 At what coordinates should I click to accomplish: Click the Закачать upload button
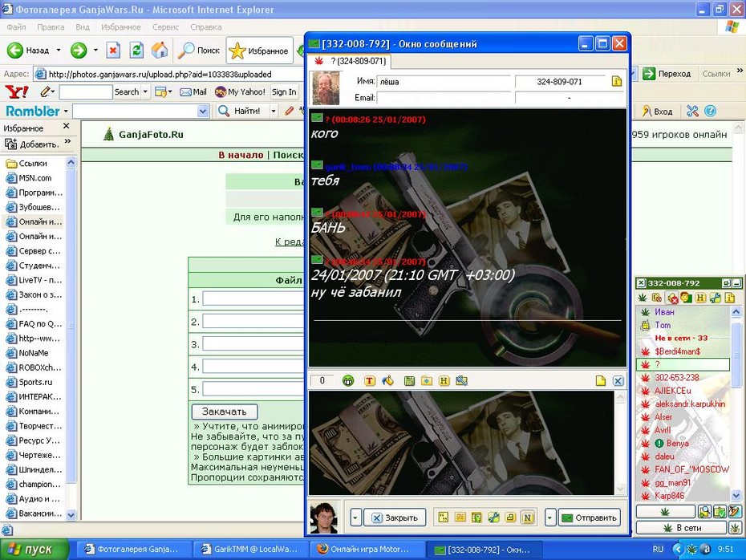tap(225, 412)
